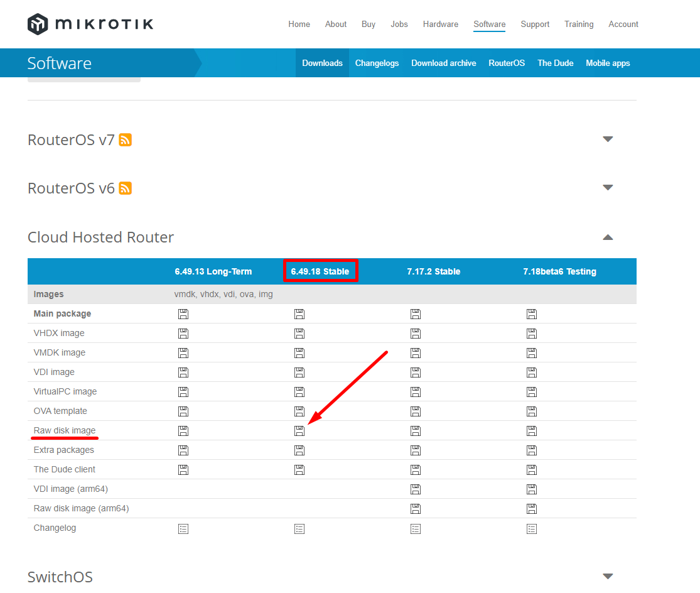Download VMDK image for 6.49.18 Stable
The height and width of the screenshot is (593, 700).
point(299,353)
